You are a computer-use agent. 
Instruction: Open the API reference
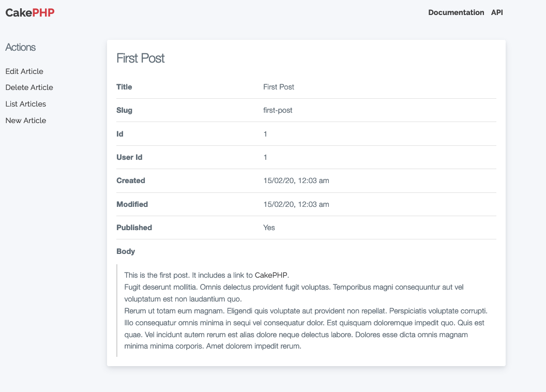(497, 12)
